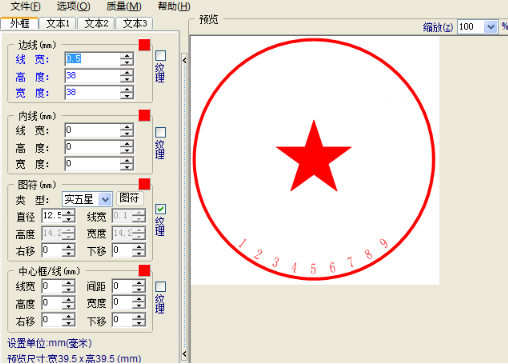Decrease the 边线 宽度 spinner value
This screenshot has height=364, width=508.
tap(127, 96)
